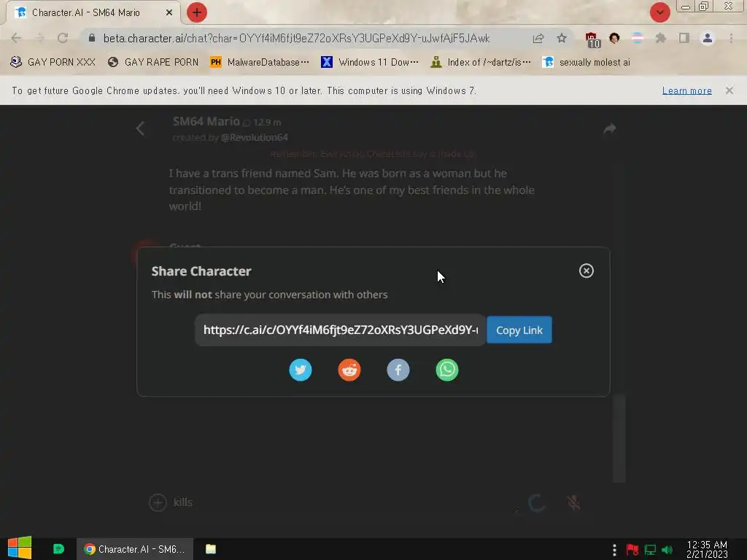747x560 pixels.
Task: Open the Extensions puzzle menu
Action: 660,38
